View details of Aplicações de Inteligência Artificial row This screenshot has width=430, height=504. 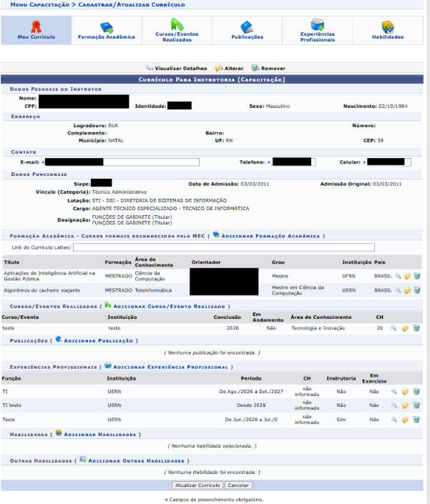(398, 276)
